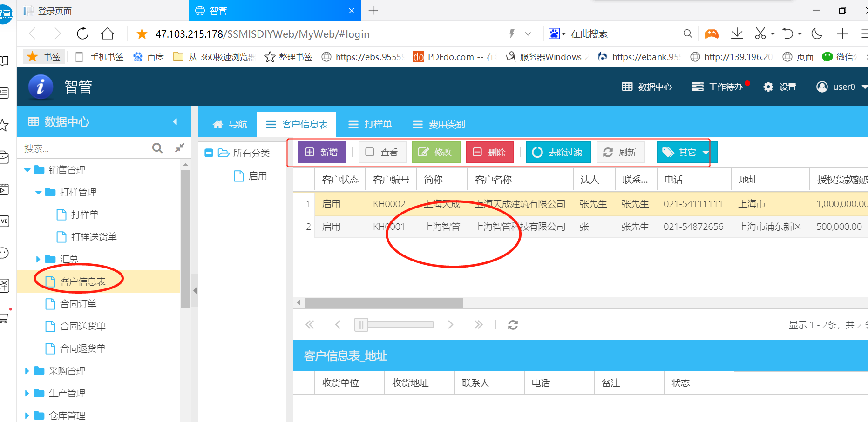Click the sidebar search magnifier icon
Screen dimensions: 868x422
click(x=157, y=148)
